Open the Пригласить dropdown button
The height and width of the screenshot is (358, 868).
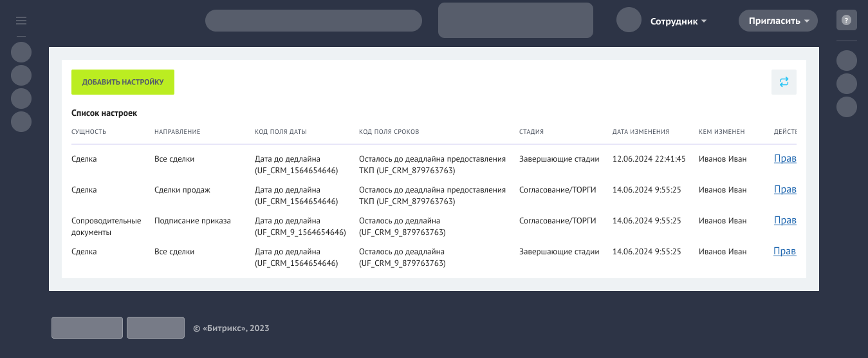pos(778,21)
